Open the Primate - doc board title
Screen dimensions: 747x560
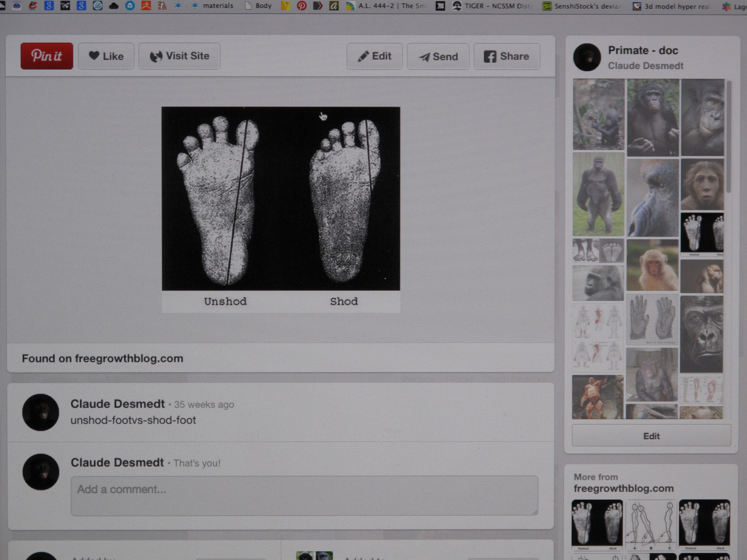click(643, 50)
